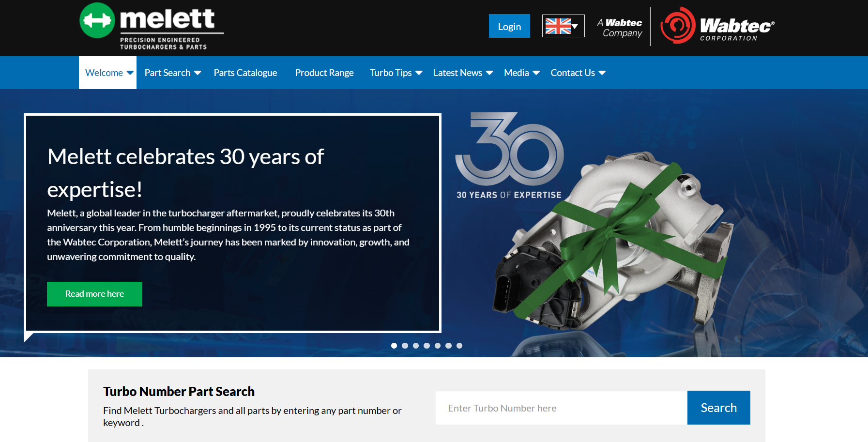The image size is (868, 442).
Task: Click the 'A Wabtec Company' tagline logo
Action: point(622,28)
